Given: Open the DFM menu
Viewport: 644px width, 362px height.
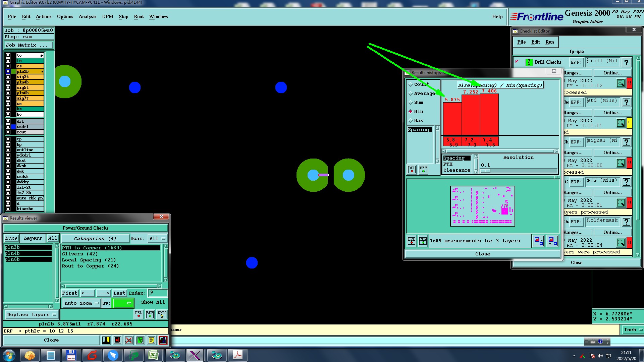Looking at the screenshot, I should [107, 16].
